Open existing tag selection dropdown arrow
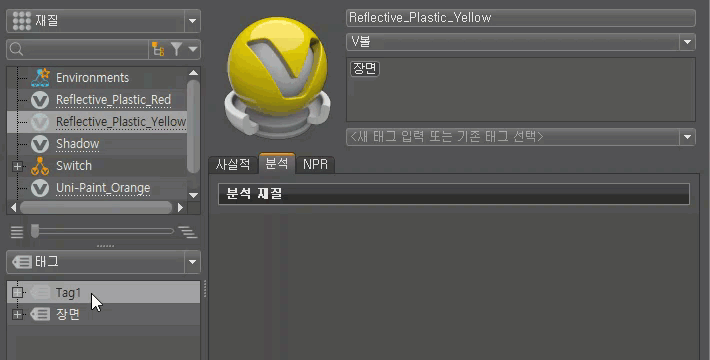This screenshot has width=710, height=360. pyautogui.click(x=687, y=137)
